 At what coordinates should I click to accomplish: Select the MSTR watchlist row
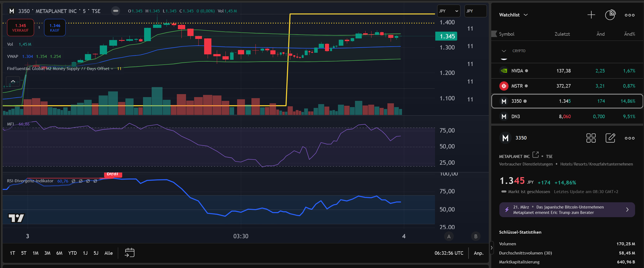567,86
